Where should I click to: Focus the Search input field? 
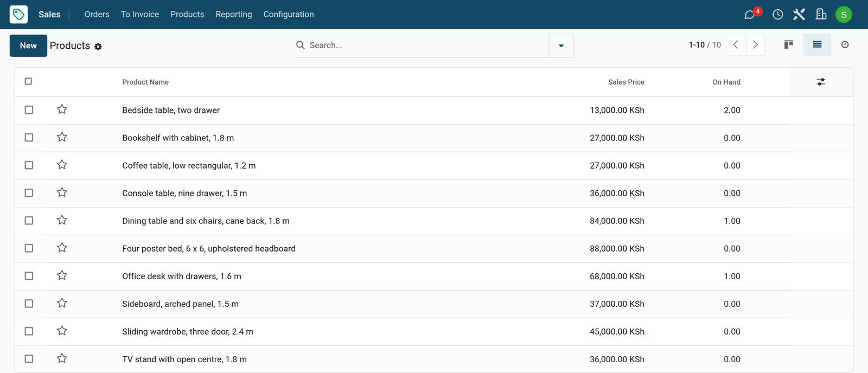pos(426,46)
